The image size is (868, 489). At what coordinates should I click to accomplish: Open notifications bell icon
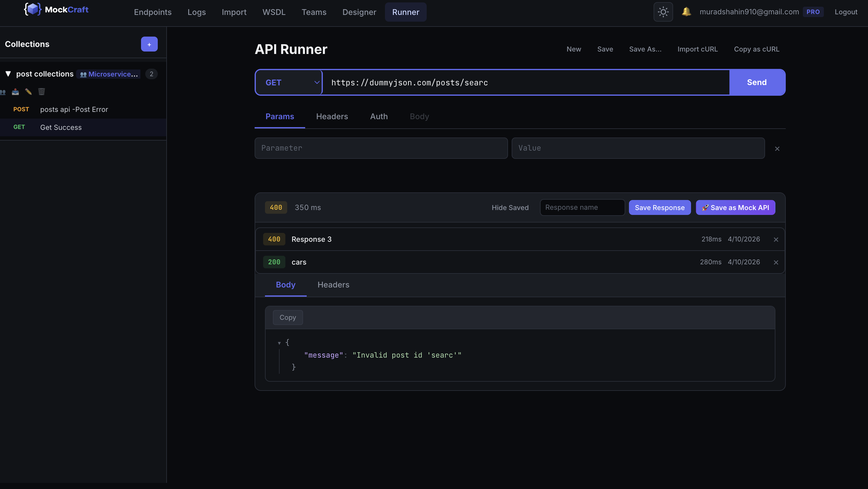coord(686,12)
